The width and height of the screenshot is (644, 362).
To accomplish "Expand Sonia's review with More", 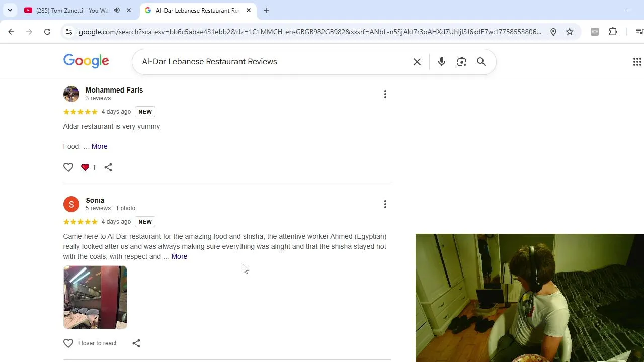I will click(x=179, y=256).
